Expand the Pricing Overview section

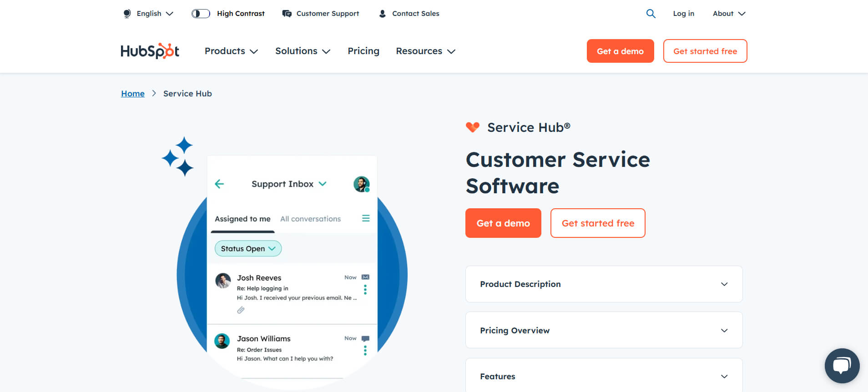tap(604, 330)
